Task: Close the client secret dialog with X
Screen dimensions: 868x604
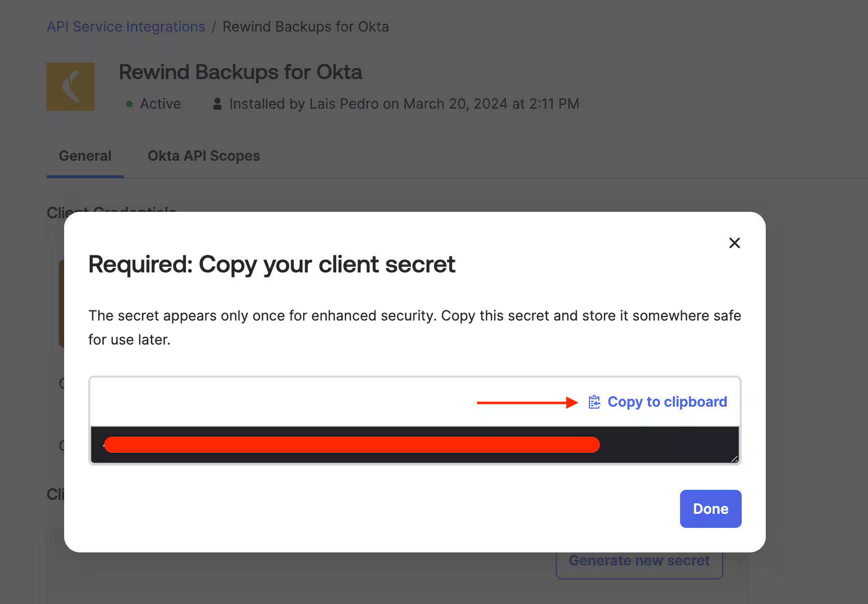Action: (x=735, y=243)
